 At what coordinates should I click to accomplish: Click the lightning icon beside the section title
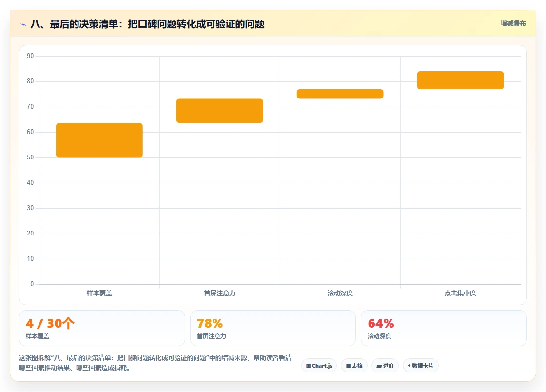[x=23, y=24]
